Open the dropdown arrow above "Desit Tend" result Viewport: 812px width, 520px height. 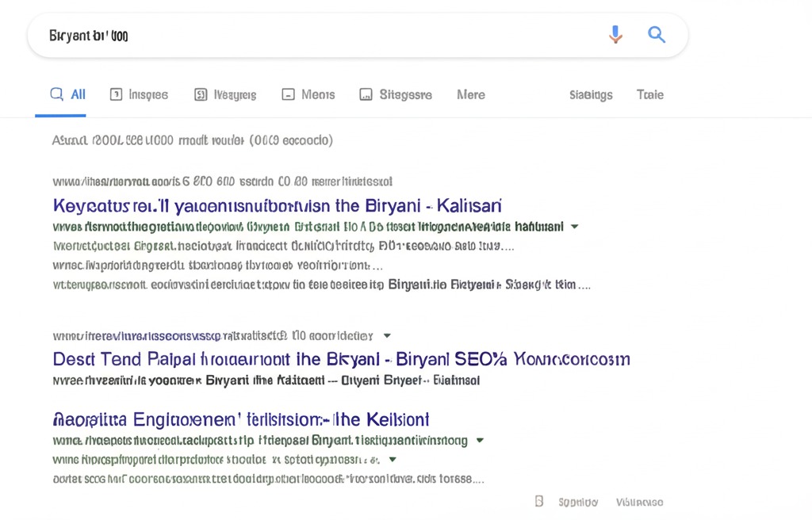tap(387, 335)
